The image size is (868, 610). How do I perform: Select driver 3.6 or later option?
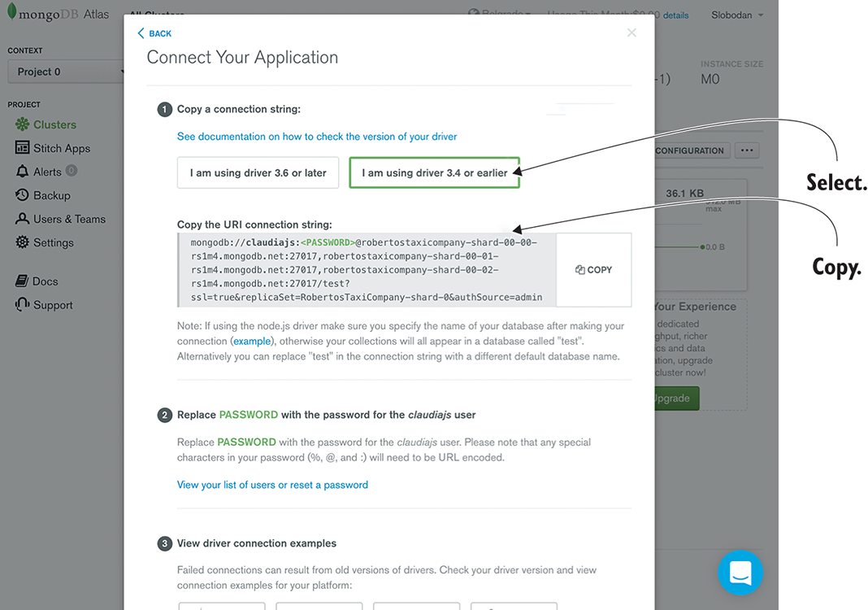(x=258, y=173)
